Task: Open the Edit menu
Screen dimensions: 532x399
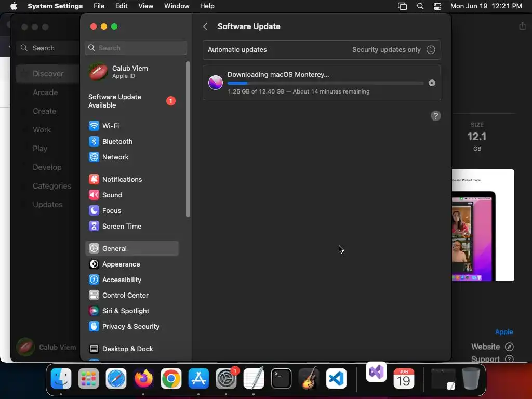Action: coord(121,6)
